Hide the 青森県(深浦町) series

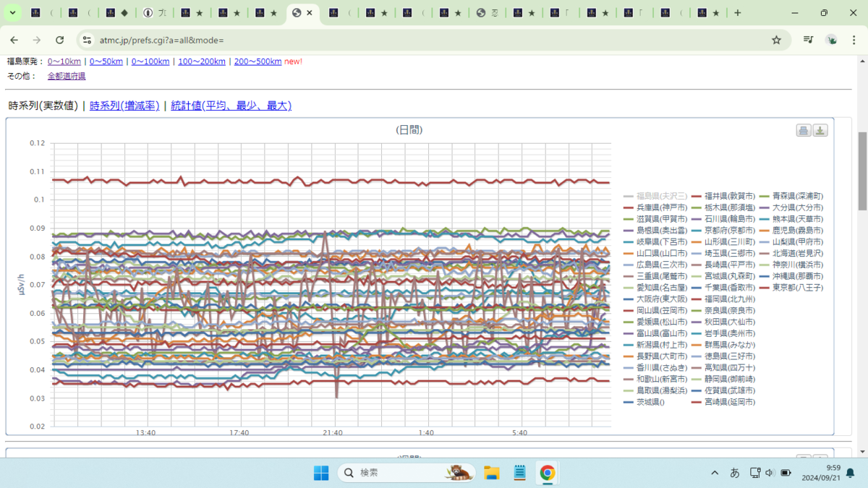click(791, 196)
